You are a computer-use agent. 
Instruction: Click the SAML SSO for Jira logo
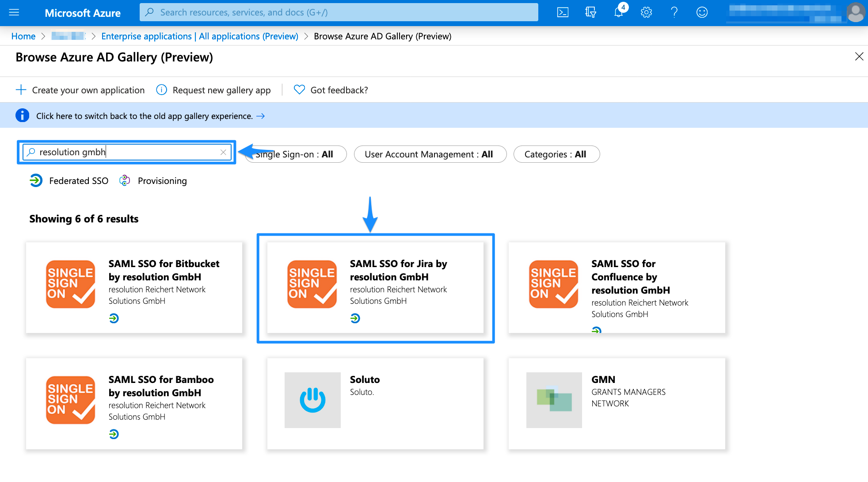[x=312, y=284]
